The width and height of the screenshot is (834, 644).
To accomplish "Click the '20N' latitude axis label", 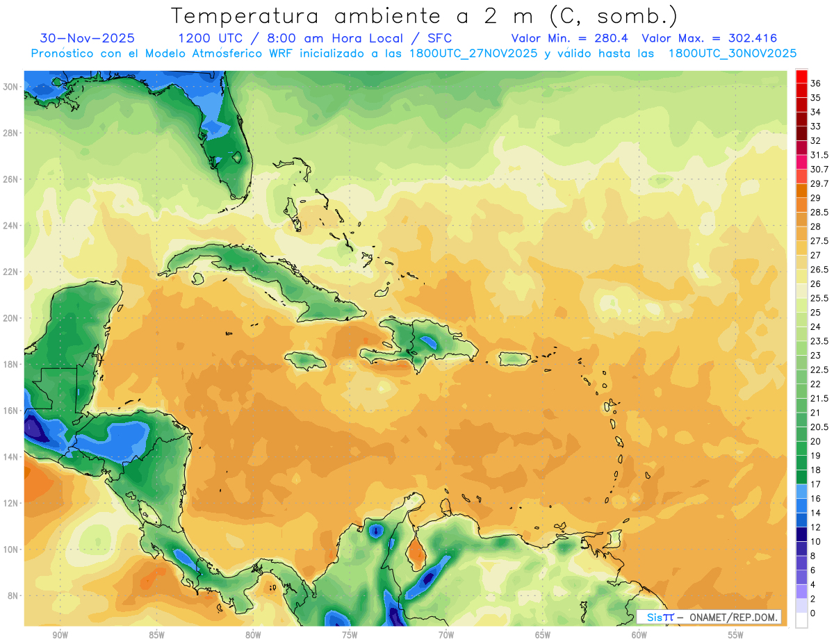I will [x=11, y=318].
